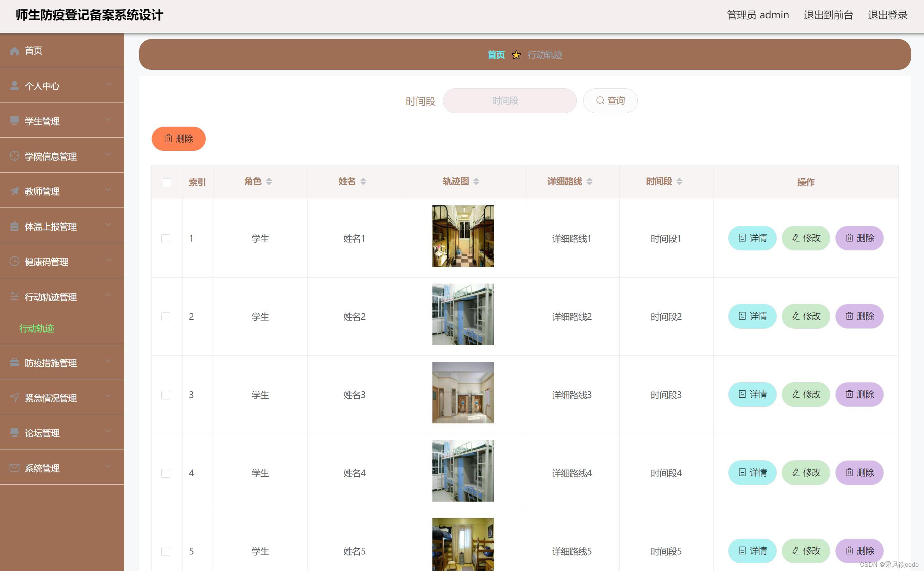The height and width of the screenshot is (571, 924).
Task: Tick the select-all checkbox in the table header
Action: 167,182
